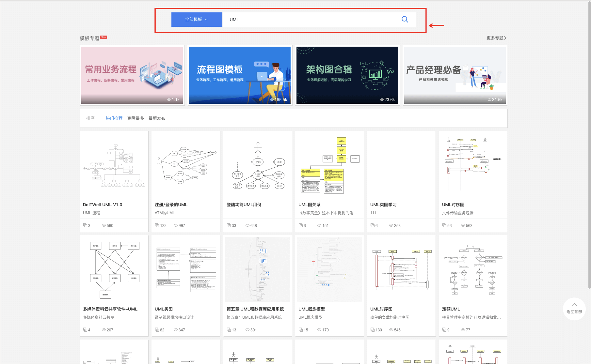Click clone icon on 多媒体资料云共享 card
The height and width of the screenshot is (364, 591).
[85, 330]
